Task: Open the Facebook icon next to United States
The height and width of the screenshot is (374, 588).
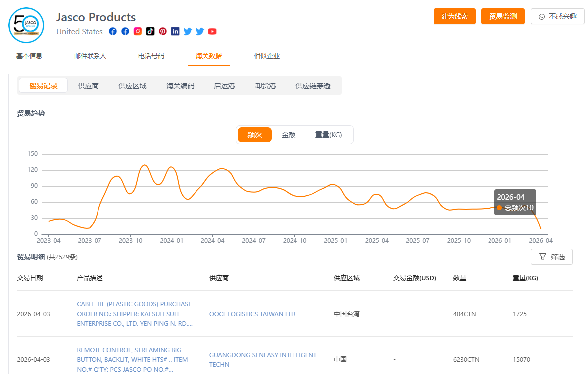Action: pos(113,31)
